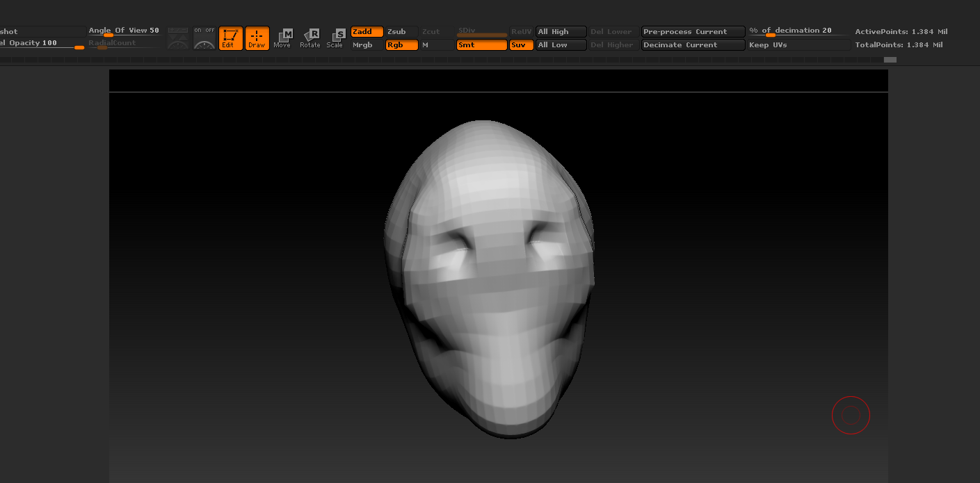
Task: Activate the Edit mode icon
Action: coord(230,38)
